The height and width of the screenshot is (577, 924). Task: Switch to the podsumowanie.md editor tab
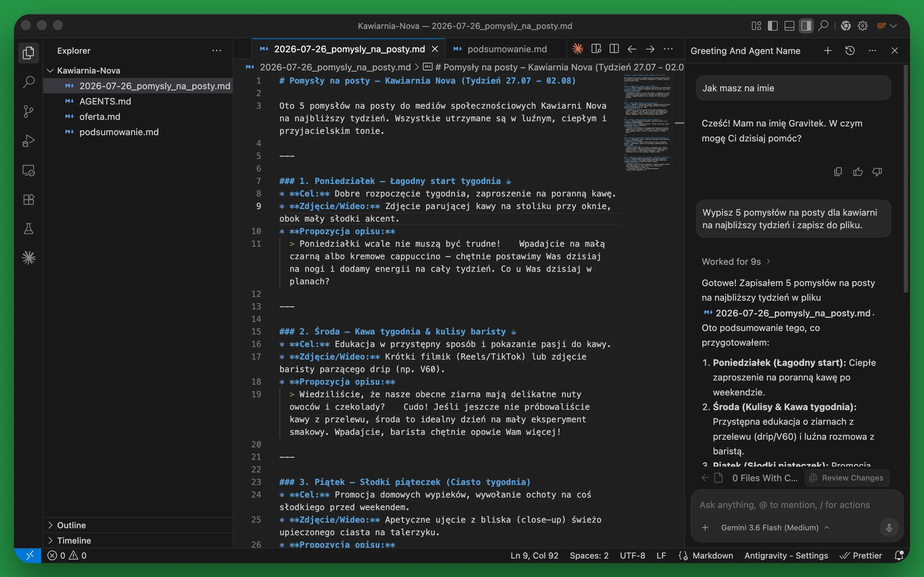pyautogui.click(x=506, y=49)
